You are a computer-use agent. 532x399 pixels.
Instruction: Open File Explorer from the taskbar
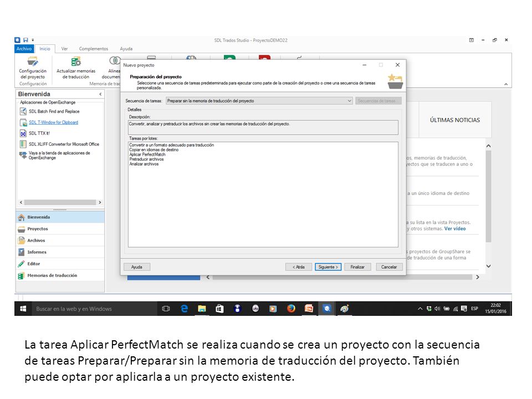point(202,309)
